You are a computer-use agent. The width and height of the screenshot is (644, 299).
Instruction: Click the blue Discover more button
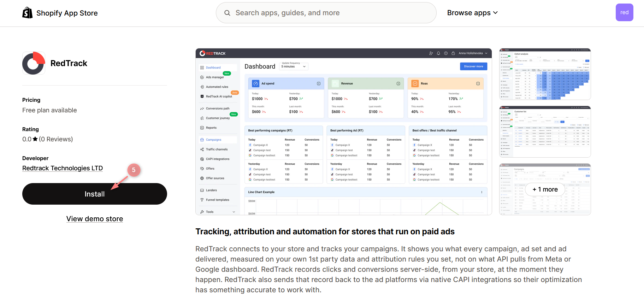tap(473, 66)
